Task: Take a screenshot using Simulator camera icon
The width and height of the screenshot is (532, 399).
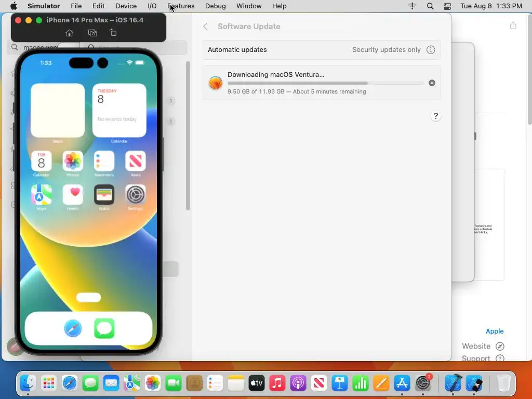Action: click(92, 33)
